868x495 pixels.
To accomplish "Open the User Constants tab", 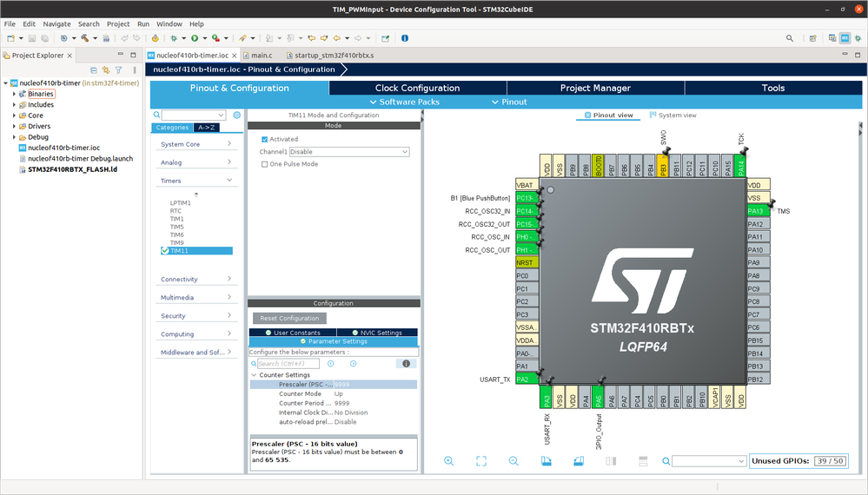I will click(293, 333).
